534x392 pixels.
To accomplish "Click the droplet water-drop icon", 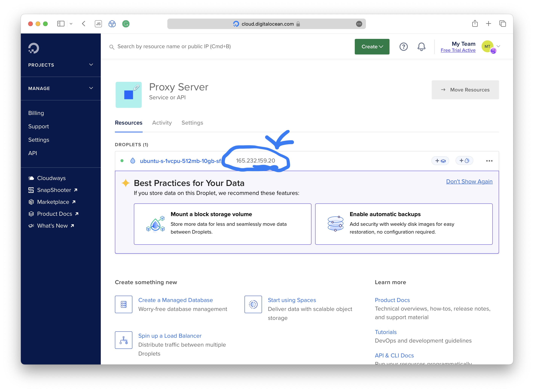I will tap(133, 161).
